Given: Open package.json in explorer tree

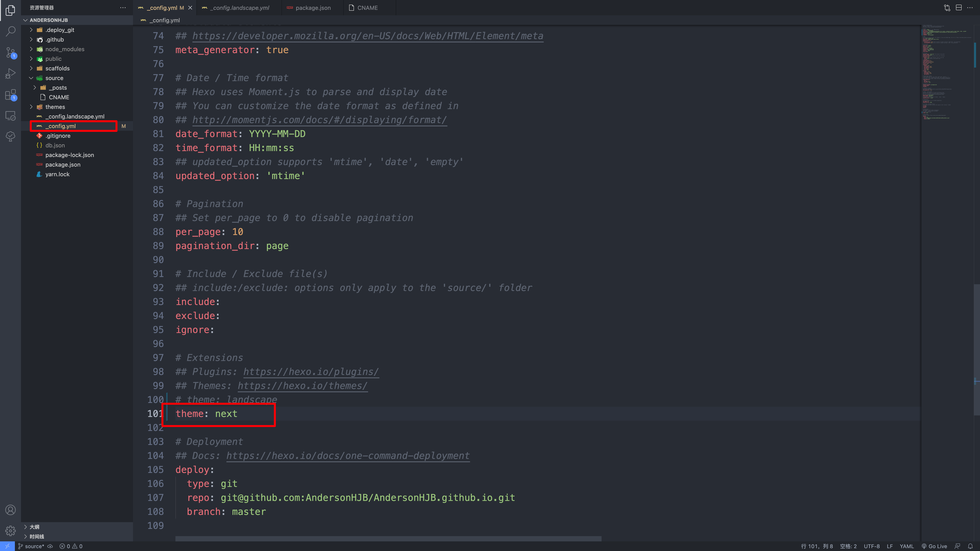Looking at the screenshot, I should [x=77, y=165].
